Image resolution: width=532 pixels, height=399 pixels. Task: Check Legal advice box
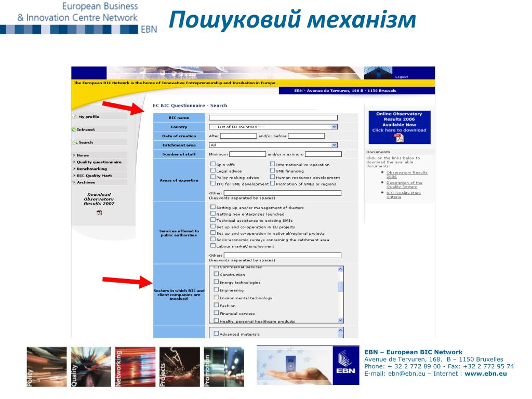(212, 170)
